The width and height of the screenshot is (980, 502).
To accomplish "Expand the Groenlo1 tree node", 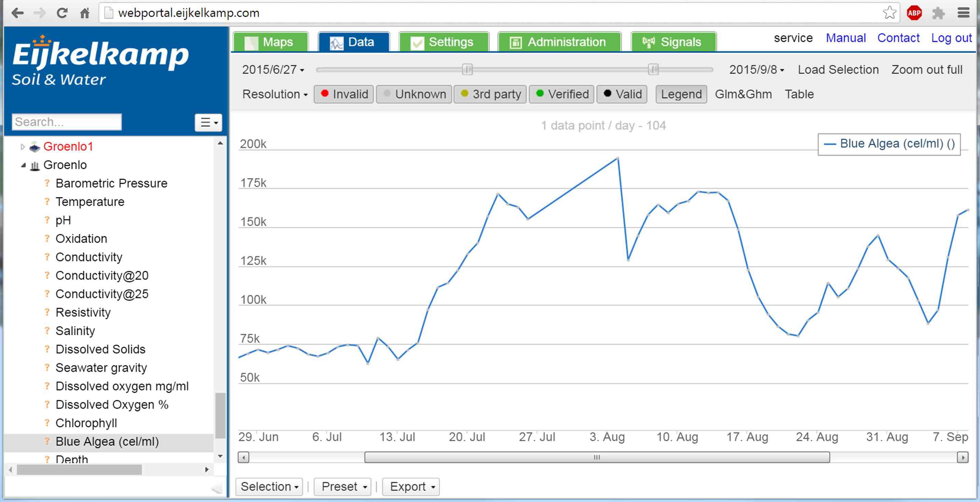I will coord(23,147).
